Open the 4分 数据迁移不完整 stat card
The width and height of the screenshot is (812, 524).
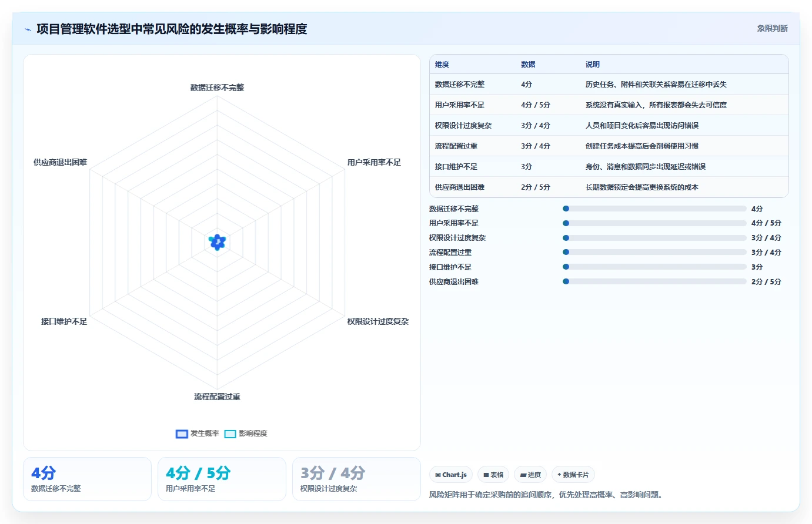(87, 479)
